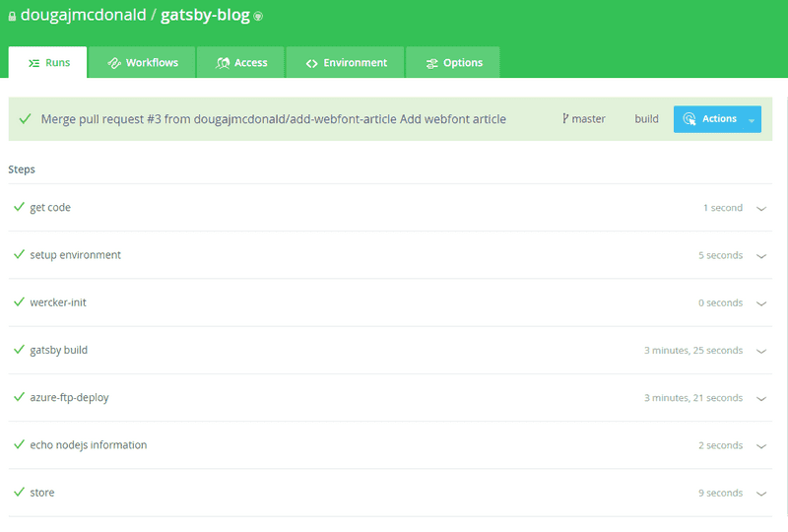Click the dougajmcdonald owner link
Image resolution: width=788 pixels, height=532 pixels.
pyautogui.click(x=84, y=15)
